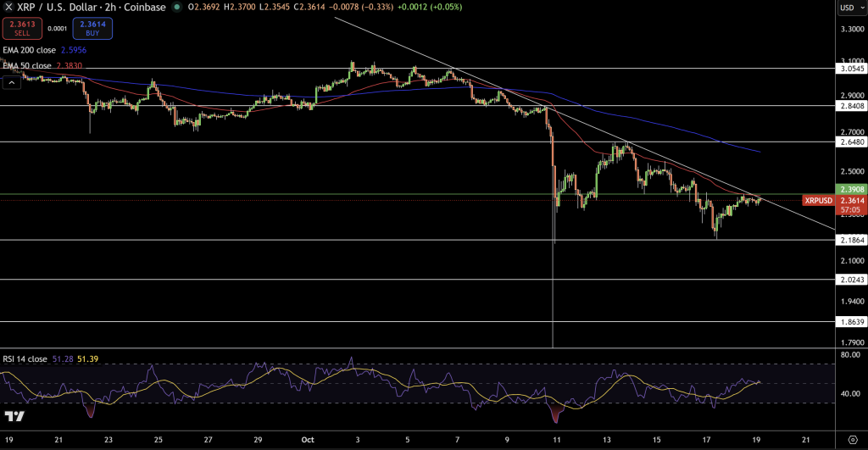Select the RSI 14 close indicator legend

pos(25,358)
